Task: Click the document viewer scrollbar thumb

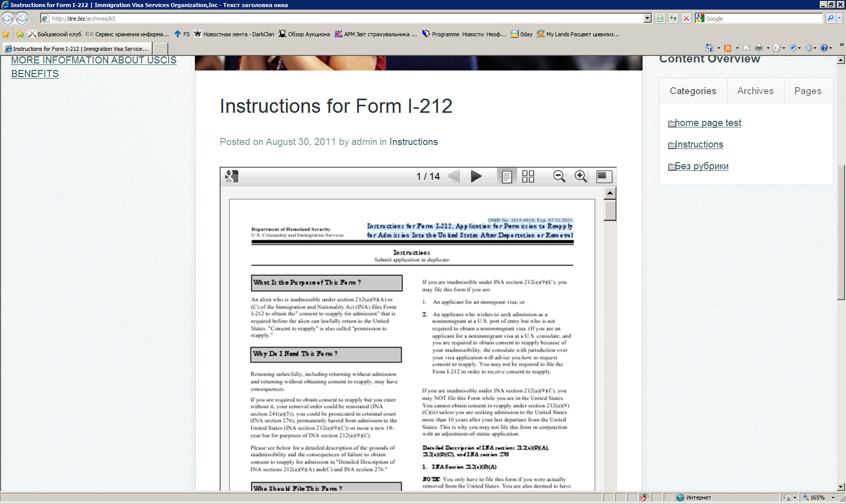Action: pyautogui.click(x=610, y=210)
